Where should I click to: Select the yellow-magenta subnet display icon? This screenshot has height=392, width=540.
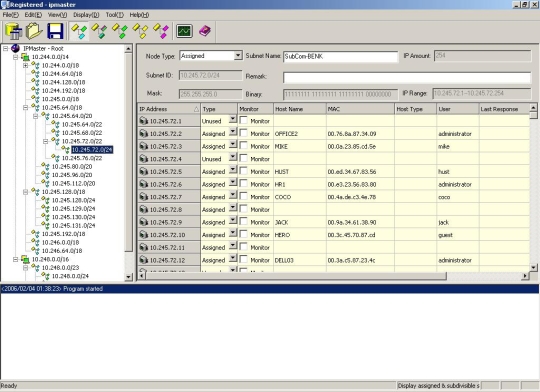161,31
